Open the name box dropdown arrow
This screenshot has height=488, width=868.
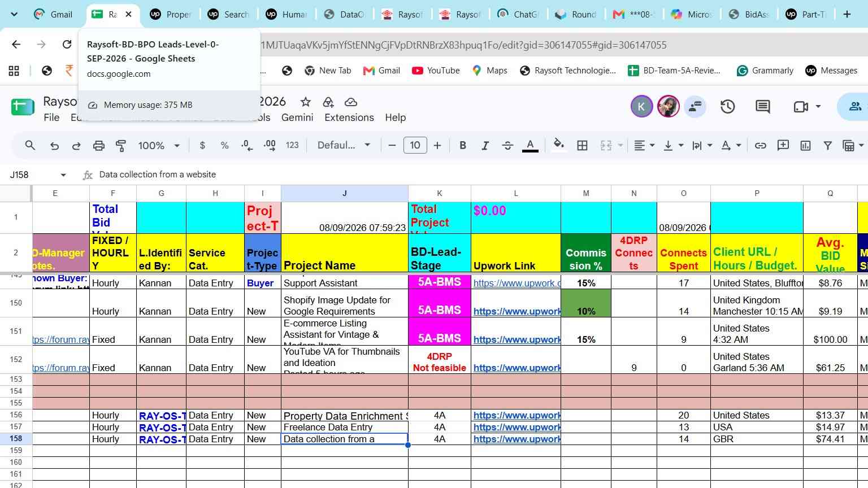click(x=63, y=175)
